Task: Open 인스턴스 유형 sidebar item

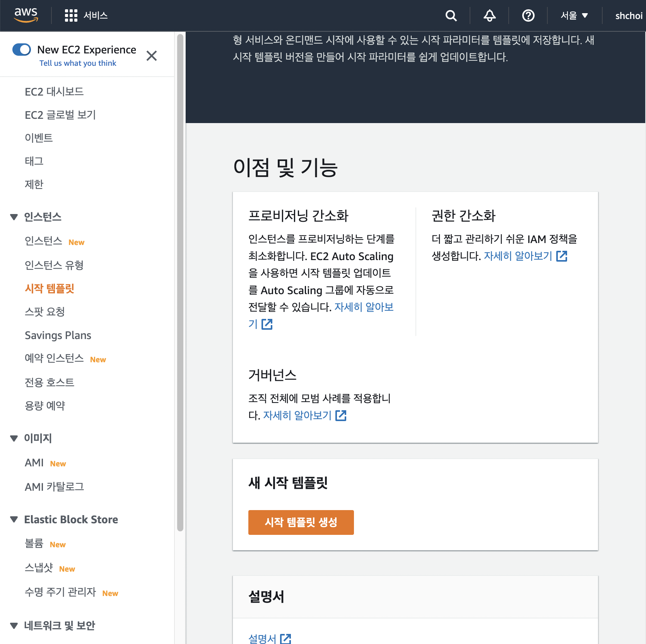Action: (54, 265)
